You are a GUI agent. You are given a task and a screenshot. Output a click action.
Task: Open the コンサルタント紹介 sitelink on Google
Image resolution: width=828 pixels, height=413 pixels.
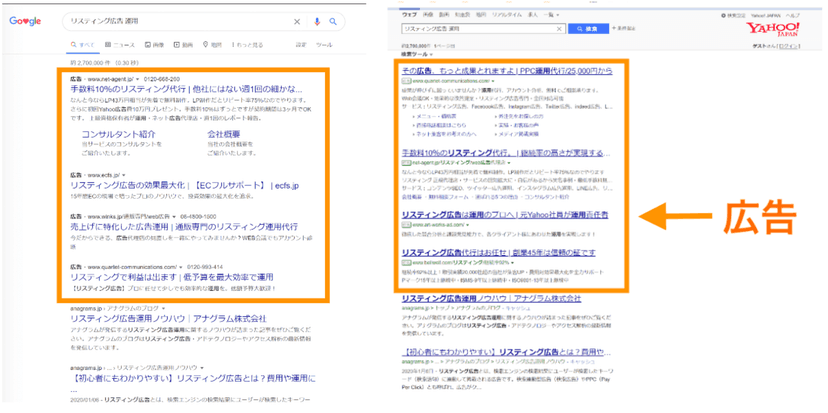118,134
